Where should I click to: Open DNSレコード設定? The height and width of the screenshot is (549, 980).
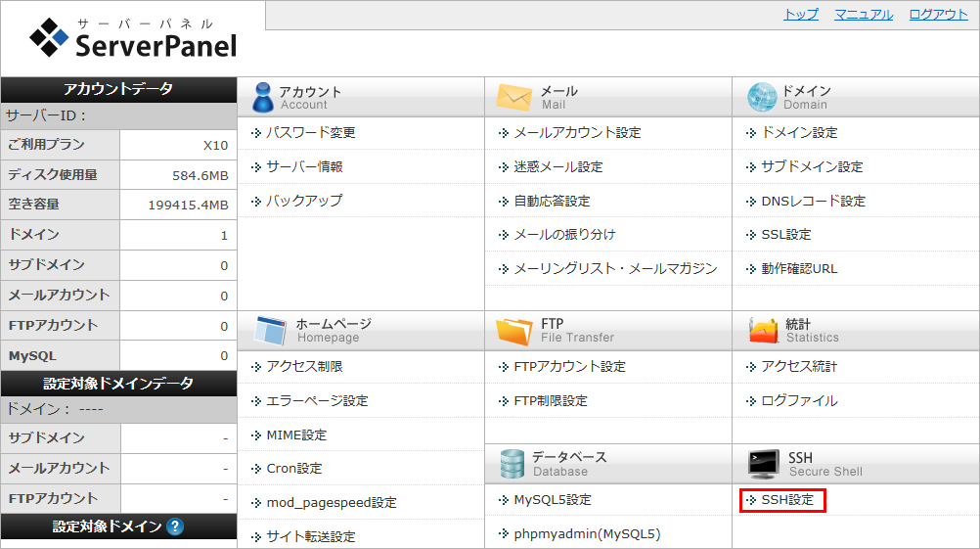click(813, 201)
